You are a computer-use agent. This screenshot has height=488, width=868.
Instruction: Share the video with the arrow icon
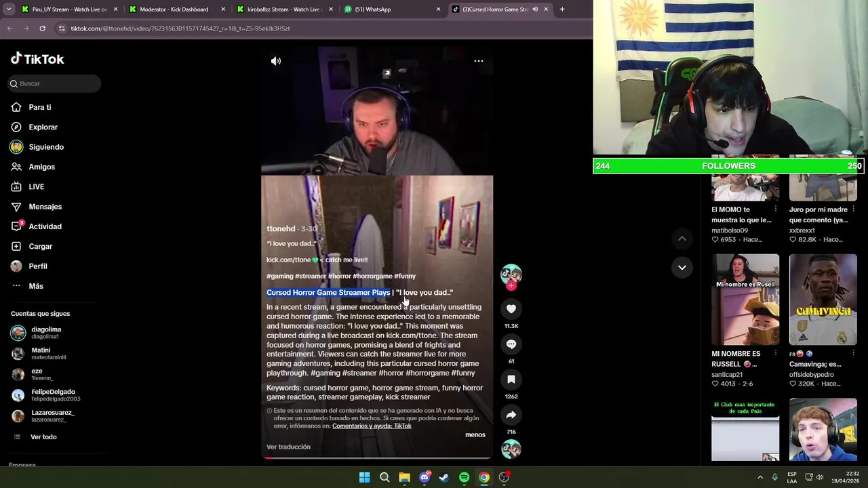pyautogui.click(x=511, y=415)
